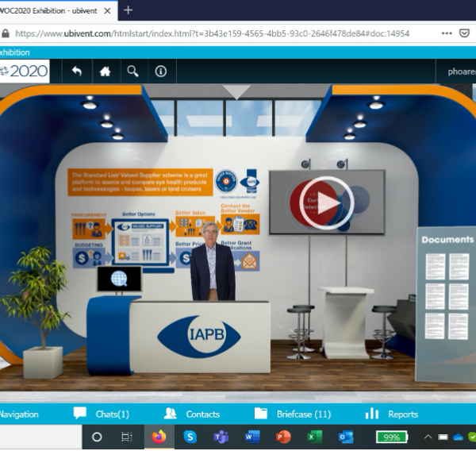Click the padlock site security icon
Screen dimensions: 476x451
click(x=6, y=33)
